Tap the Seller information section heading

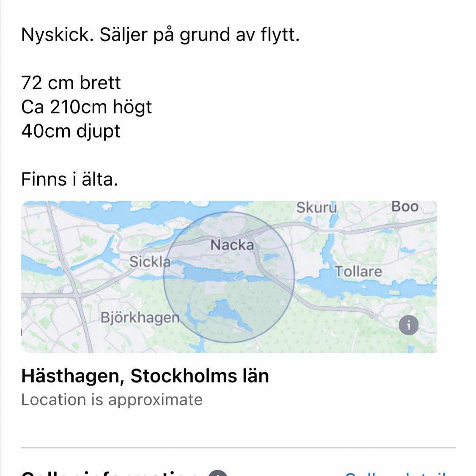[110, 473]
